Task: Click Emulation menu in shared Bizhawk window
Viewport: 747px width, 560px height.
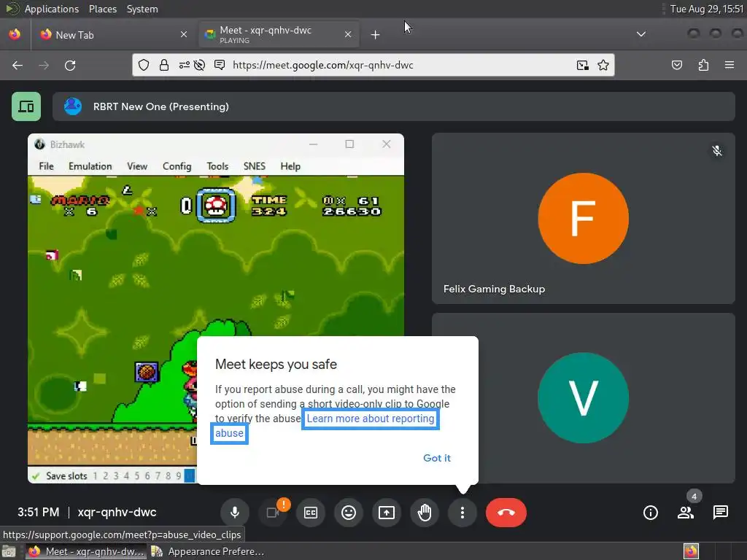Action: (90, 166)
